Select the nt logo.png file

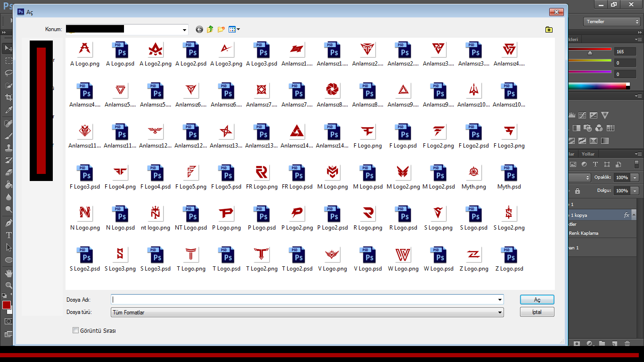click(156, 219)
